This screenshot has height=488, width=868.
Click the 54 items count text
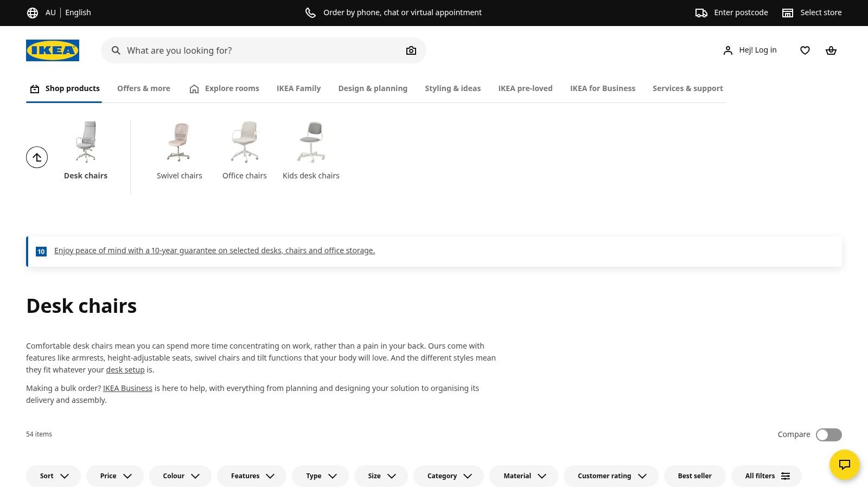pyautogui.click(x=39, y=434)
